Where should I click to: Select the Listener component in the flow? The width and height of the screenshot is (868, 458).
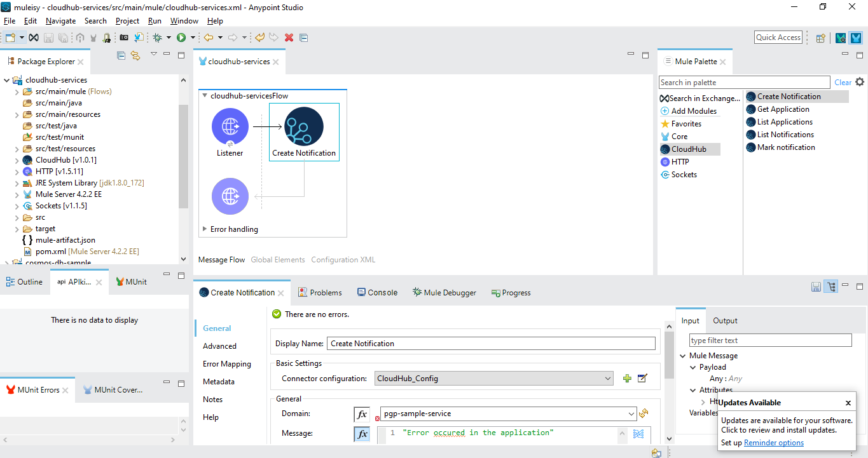point(230,126)
